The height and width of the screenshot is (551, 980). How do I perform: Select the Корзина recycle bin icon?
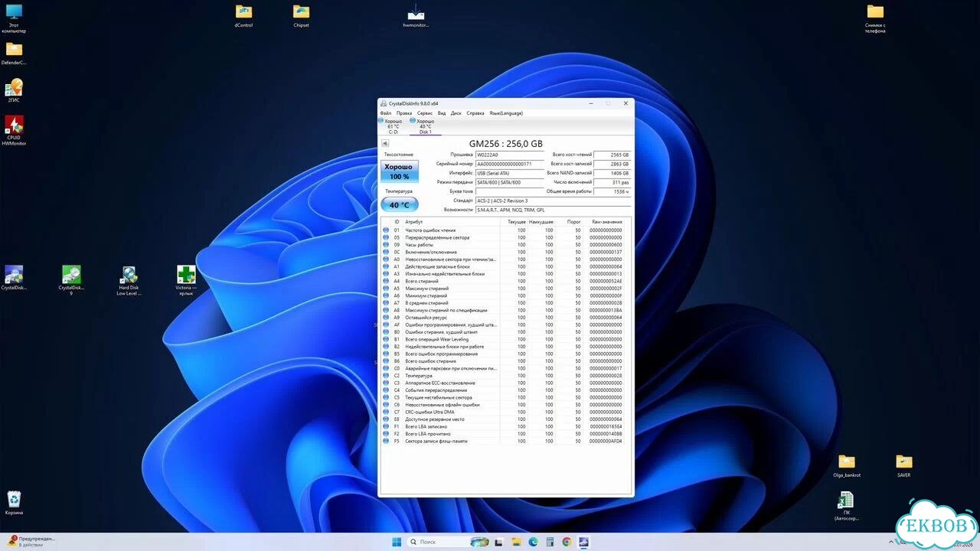[14, 504]
